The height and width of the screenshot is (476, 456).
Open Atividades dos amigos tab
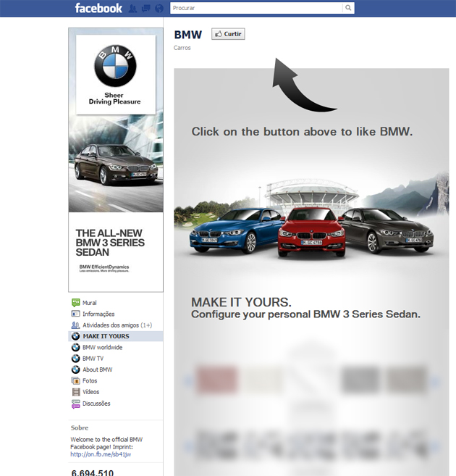(117, 325)
